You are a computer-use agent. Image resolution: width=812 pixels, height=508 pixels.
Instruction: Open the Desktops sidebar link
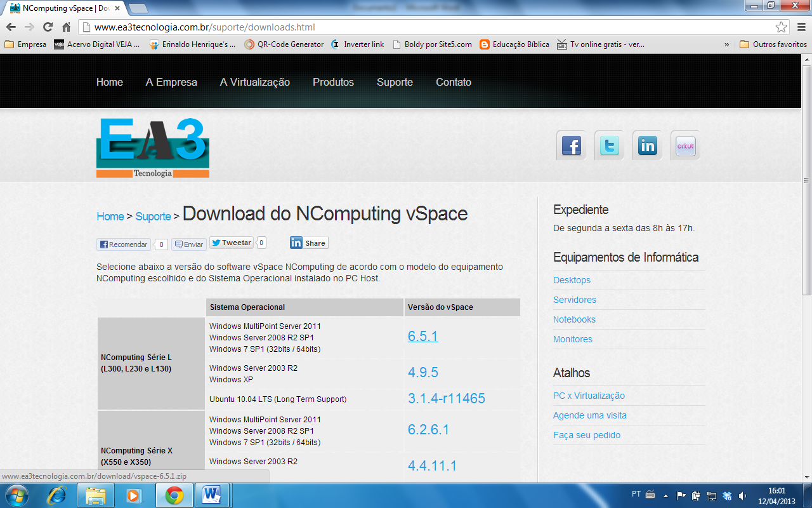tap(572, 280)
